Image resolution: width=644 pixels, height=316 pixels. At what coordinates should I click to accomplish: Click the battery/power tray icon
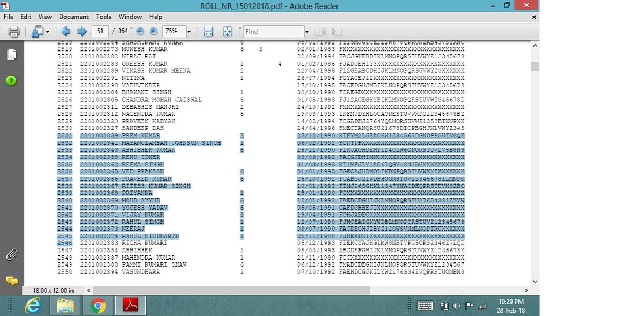point(444,306)
